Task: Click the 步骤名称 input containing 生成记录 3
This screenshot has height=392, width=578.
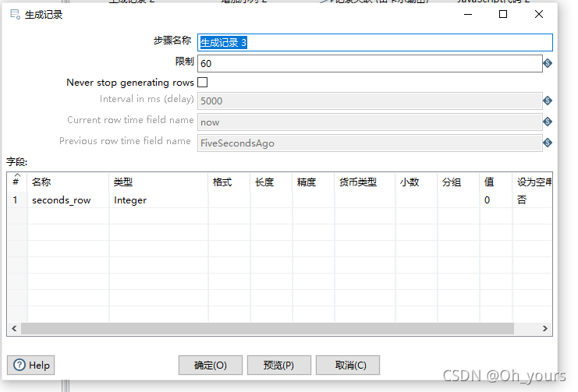Action: (375, 42)
